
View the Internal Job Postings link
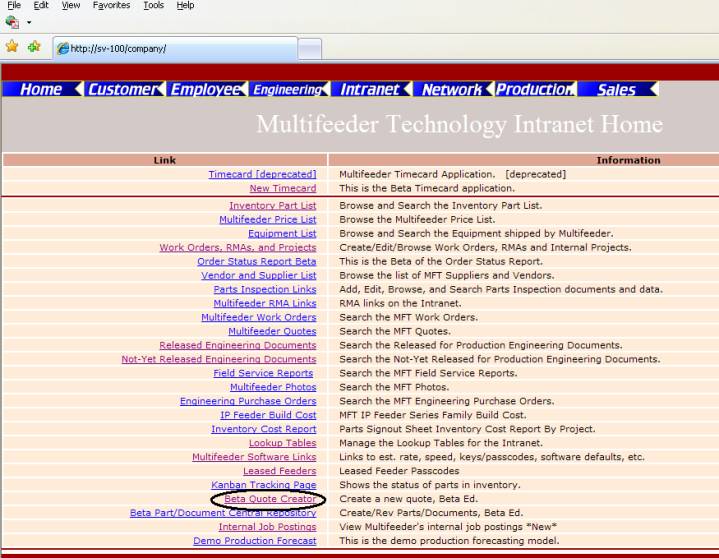(x=267, y=527)
